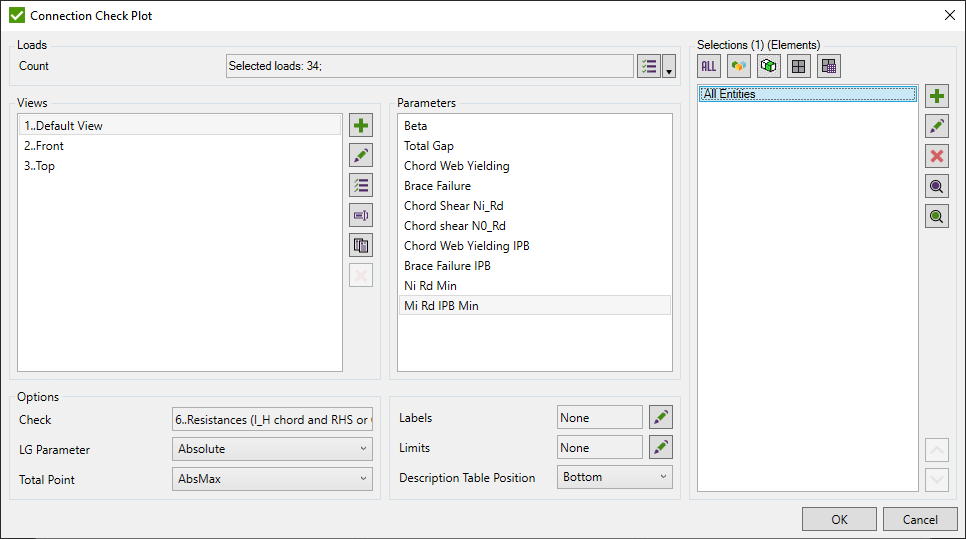The height and width of the screenshot is (539, 966).
Task: Select All Entities in the Selections list
Action: tap(728, 94)
